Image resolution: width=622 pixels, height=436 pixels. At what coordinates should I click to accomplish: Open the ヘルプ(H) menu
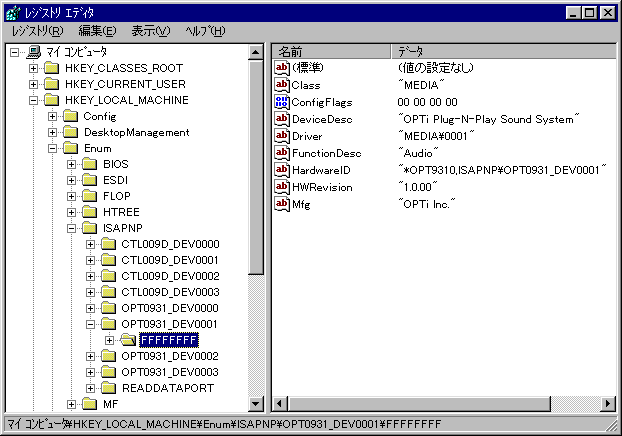[x=205, y=31]
